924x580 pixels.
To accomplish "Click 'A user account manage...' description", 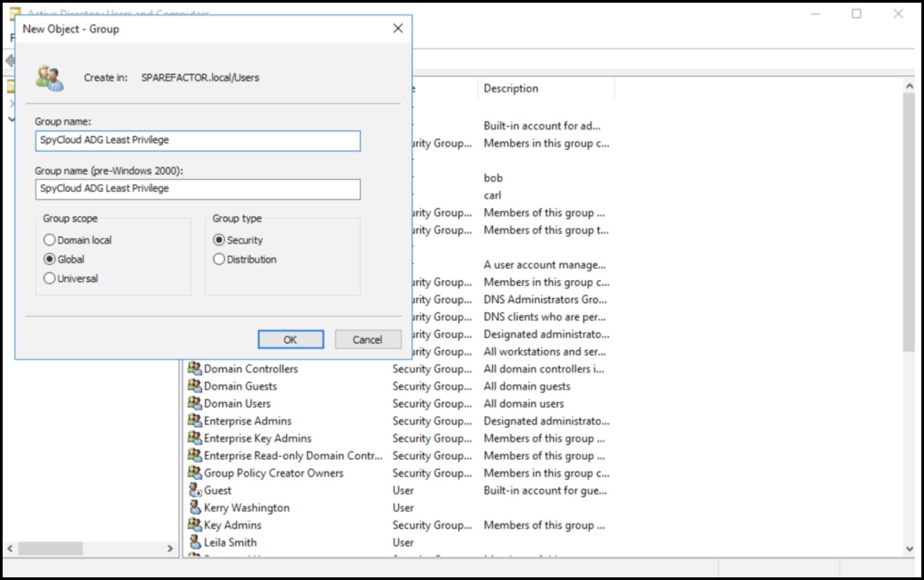I will pos(545,265).
